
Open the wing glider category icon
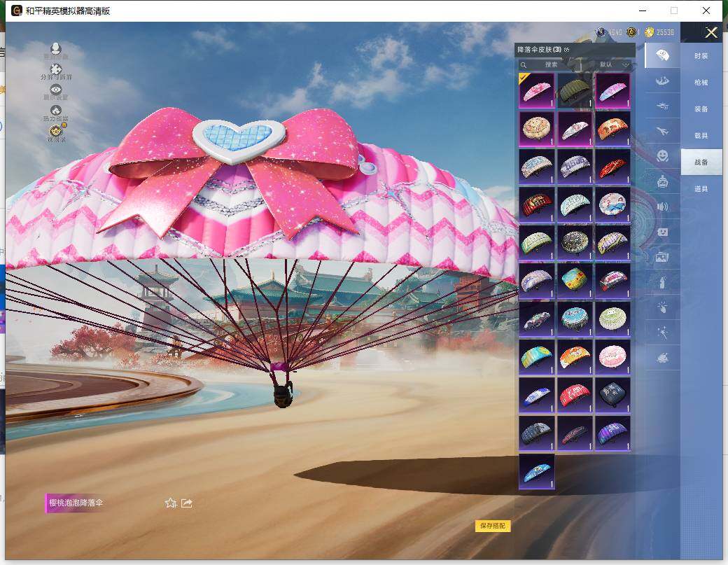coord(662,81)
